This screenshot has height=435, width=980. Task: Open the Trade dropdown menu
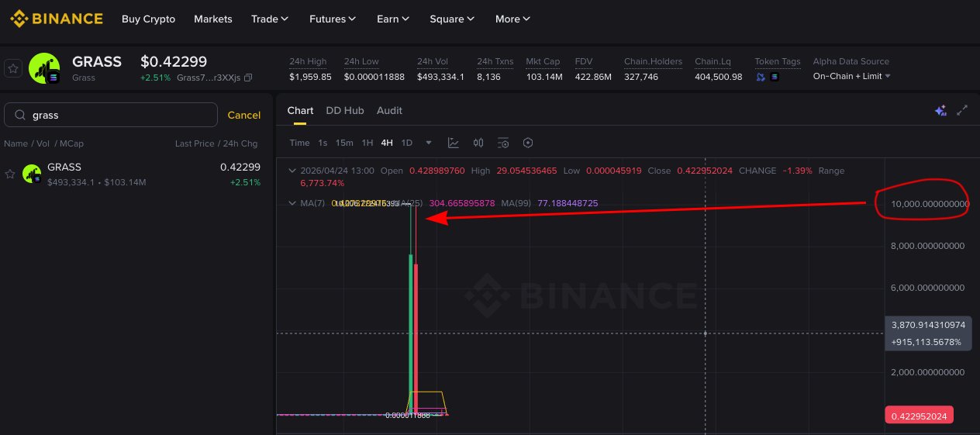click(x=270, y=19)
